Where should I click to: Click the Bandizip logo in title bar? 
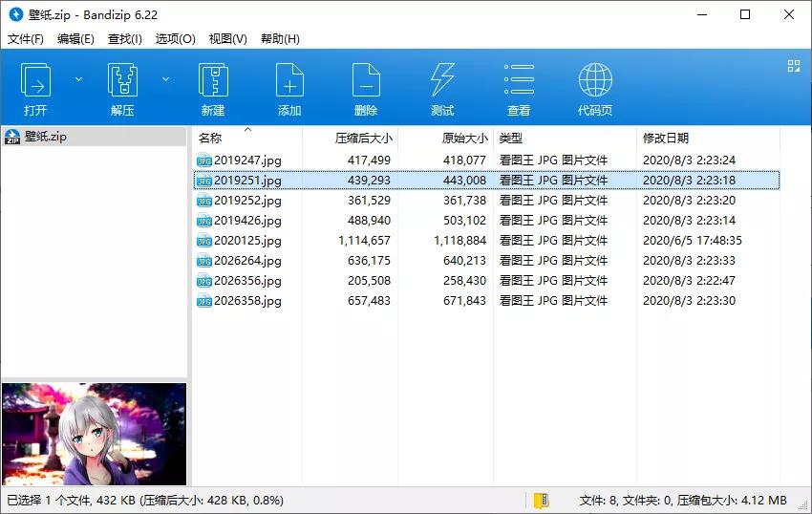tap(16, 14)
